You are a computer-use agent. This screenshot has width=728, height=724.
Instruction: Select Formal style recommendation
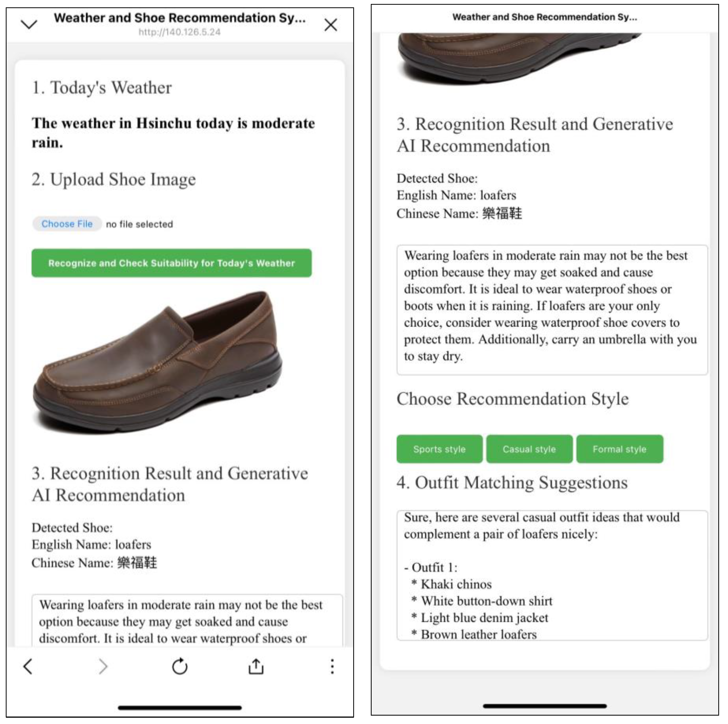[619, 449]
